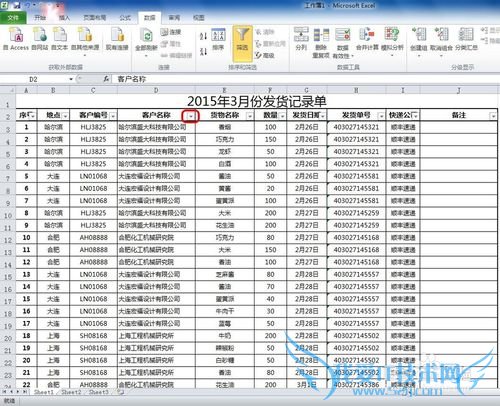This screenshot has height=406, width=500.
Task: Click 编辑链接 (Edit Links) in ribbon
Action: (x=176, y=55)
